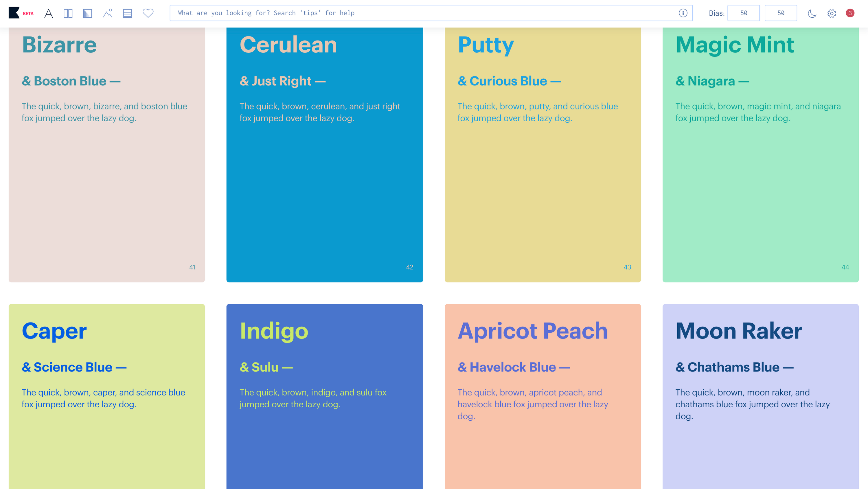Image resolution: width=868 pixels, height=489 pixels.
Task: Click the BETA label next to logo
Action: (x=28, y=14)
